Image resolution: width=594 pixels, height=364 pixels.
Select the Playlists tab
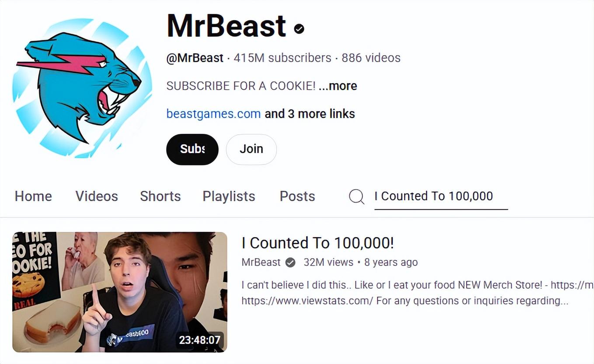(229, 196)
